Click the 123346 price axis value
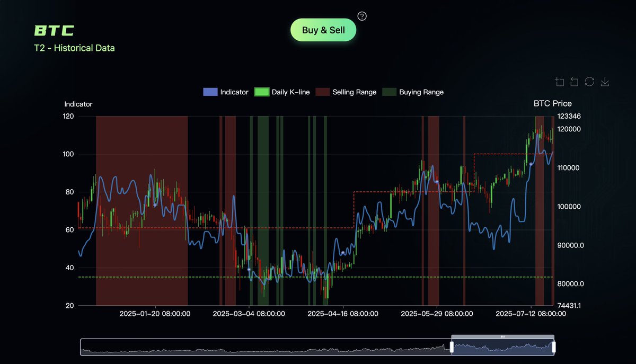Image resolution: width=636 pixels, height=364 pixels. click(570, 116)
